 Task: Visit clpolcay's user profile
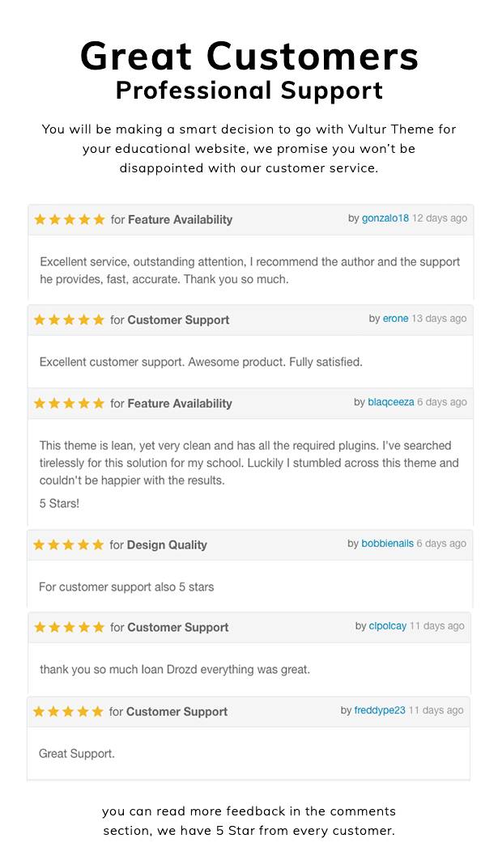coord(388,626)
